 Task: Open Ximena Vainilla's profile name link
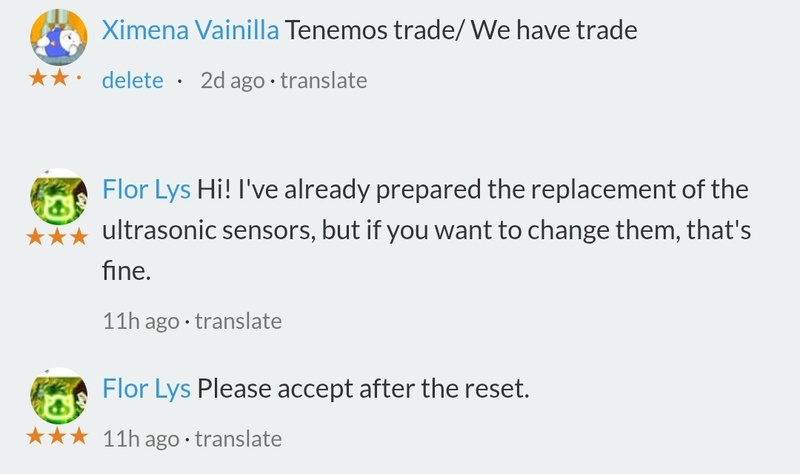190,30
